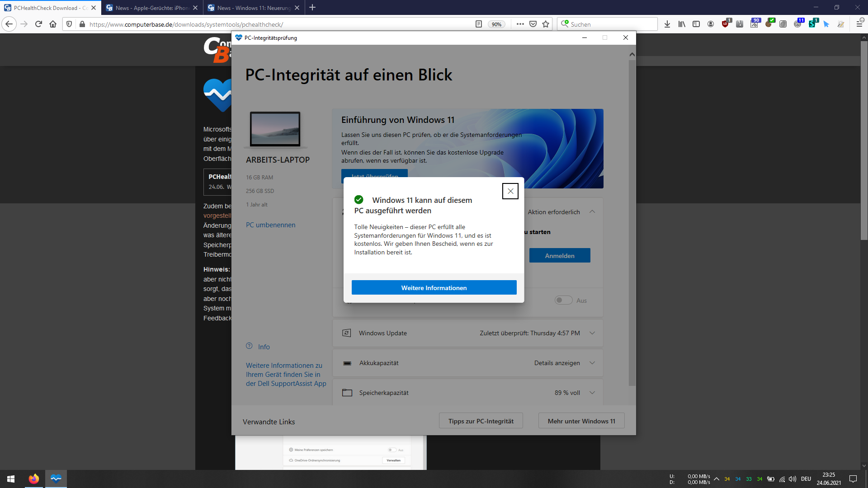868x488 pixels.
Task: Select the PC umbenennen link
Action: [270, 225]
